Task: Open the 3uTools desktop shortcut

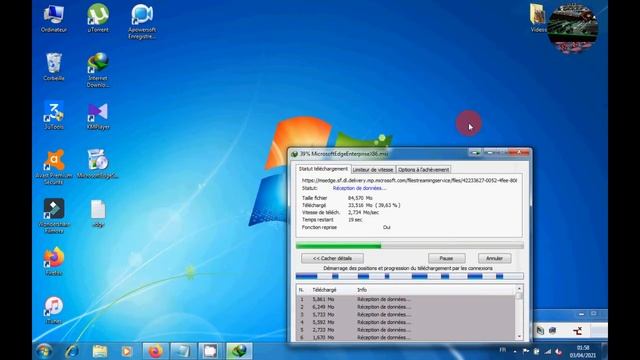Action: 53,115
